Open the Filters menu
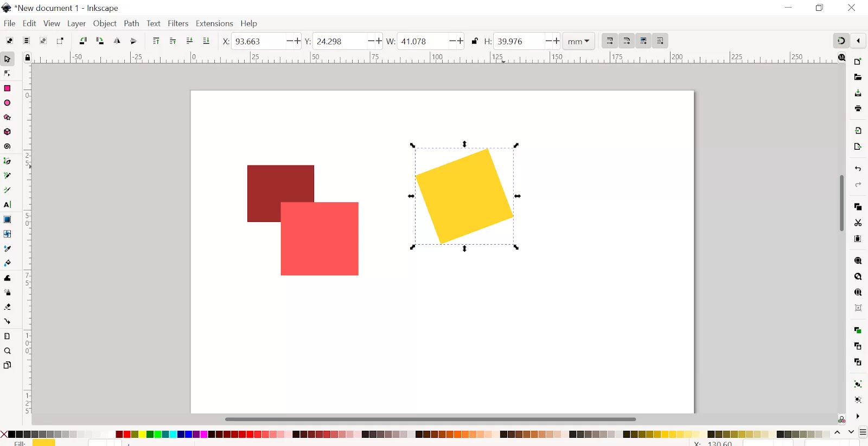 point(178,24)
